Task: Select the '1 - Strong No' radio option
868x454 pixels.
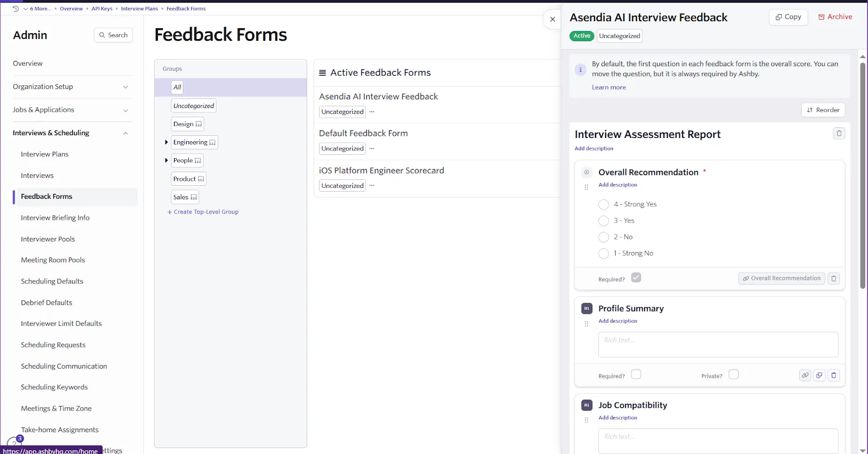Action: tap(603, 254)
